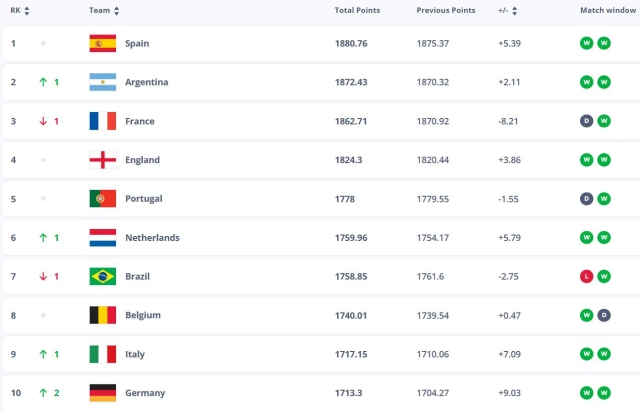This screenshot has height=411, width=640.
Task: Click the Germany flag icon
Action: 103,393
